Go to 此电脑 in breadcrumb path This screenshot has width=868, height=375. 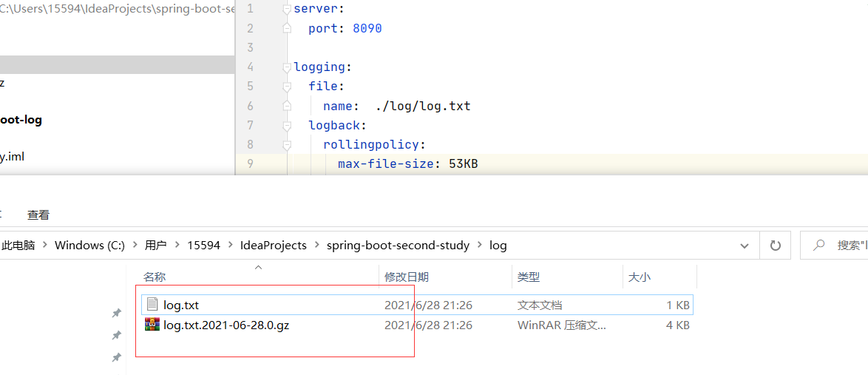click(x=18, y=246)
